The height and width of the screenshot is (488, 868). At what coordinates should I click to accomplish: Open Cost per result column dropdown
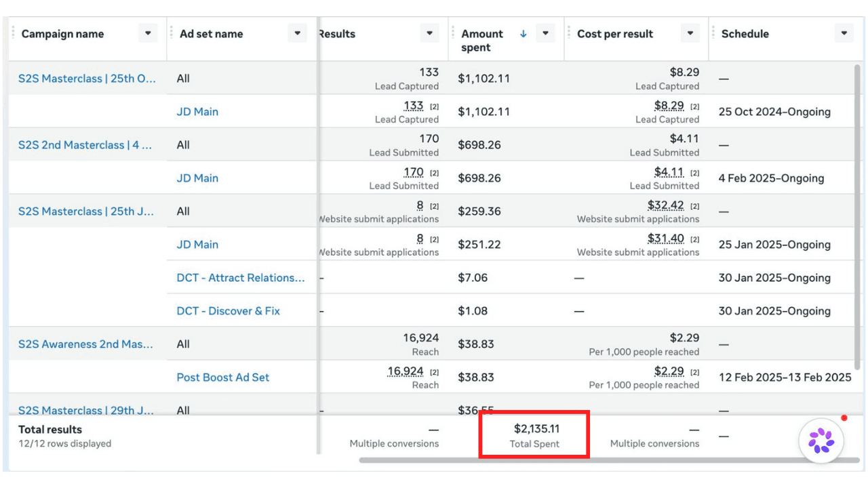click(690, 33)
